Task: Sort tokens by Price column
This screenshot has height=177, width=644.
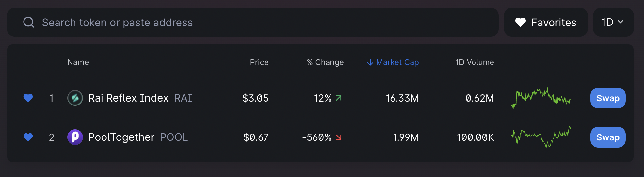Action: pyautogui.click(x=259, y=62)
